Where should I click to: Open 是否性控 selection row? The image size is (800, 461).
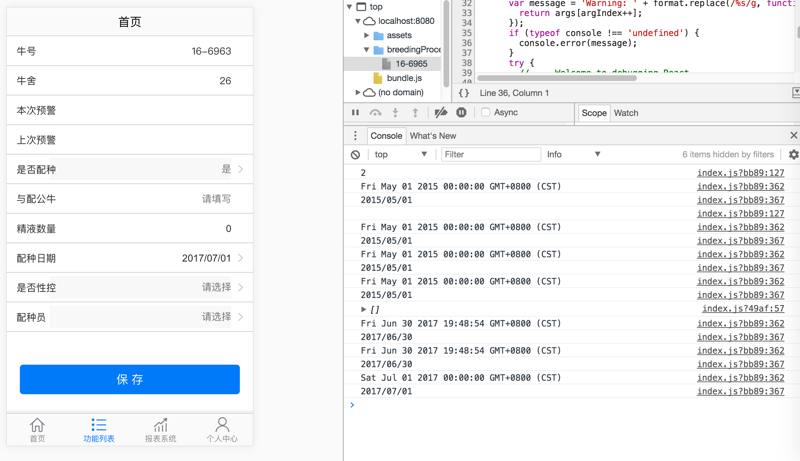130,288
